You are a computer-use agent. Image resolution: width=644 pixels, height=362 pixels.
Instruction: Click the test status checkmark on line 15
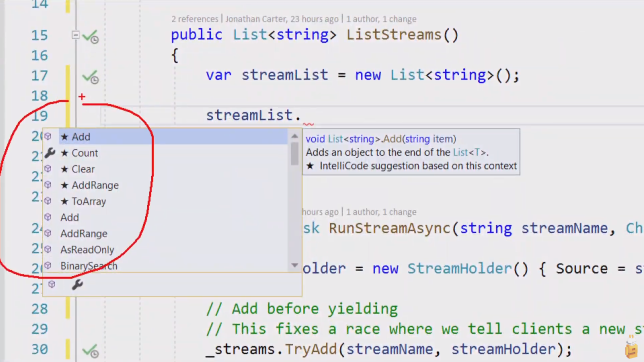point(90,36)
